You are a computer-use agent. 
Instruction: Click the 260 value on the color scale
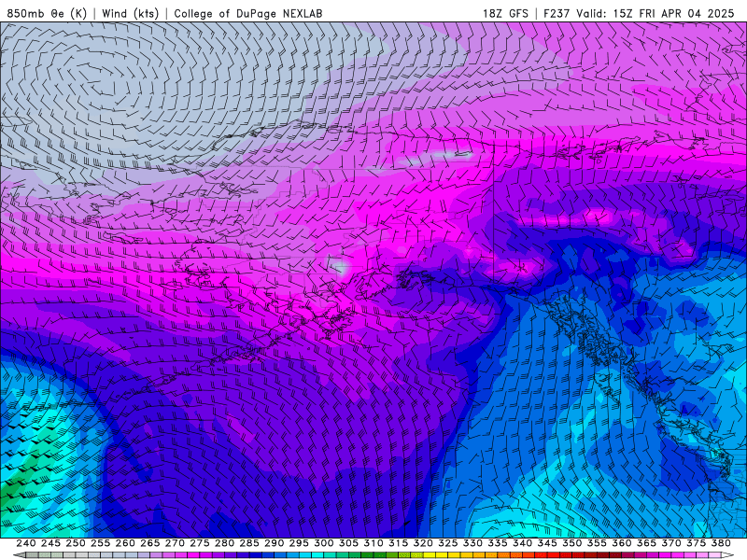125,543
